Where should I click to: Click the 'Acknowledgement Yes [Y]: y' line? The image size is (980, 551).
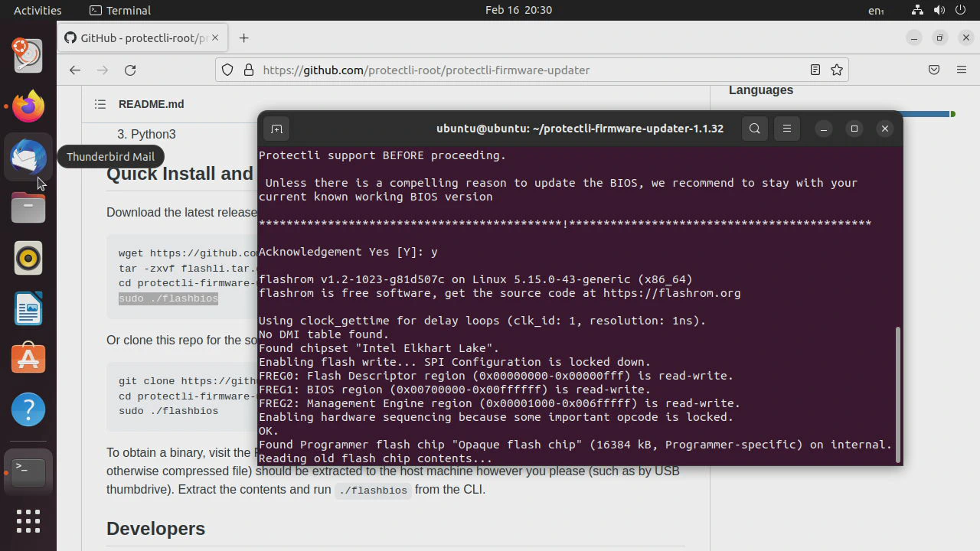pos(348,252)
